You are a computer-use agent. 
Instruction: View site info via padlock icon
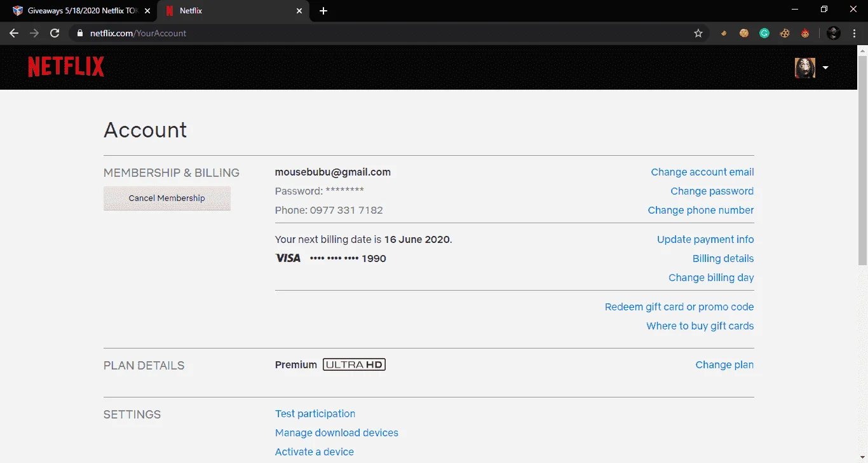click(79, 33)
